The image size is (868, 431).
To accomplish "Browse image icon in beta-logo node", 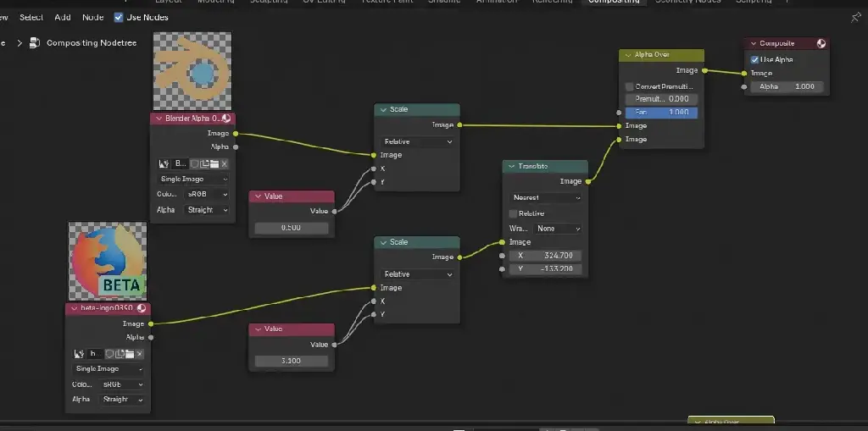I will (79, 354).
